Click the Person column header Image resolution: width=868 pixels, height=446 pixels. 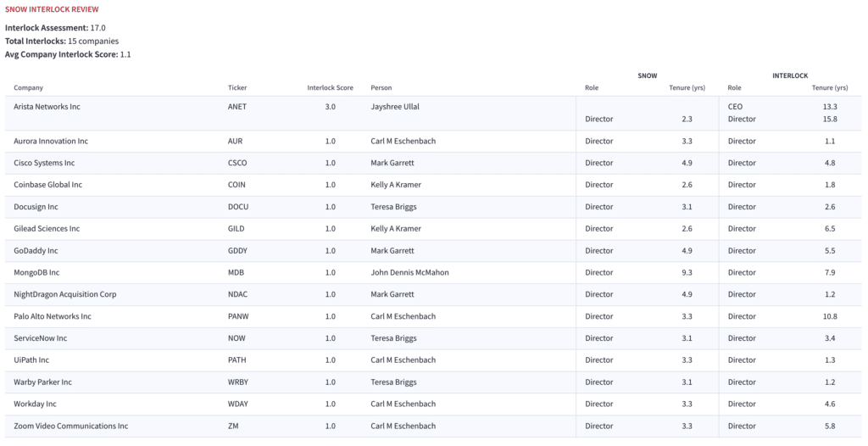click(x=381, y=87)
